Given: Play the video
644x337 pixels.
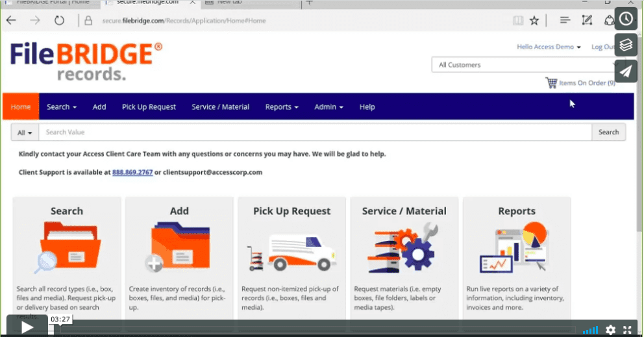Looking at the screenshot, I should [27, 327].
